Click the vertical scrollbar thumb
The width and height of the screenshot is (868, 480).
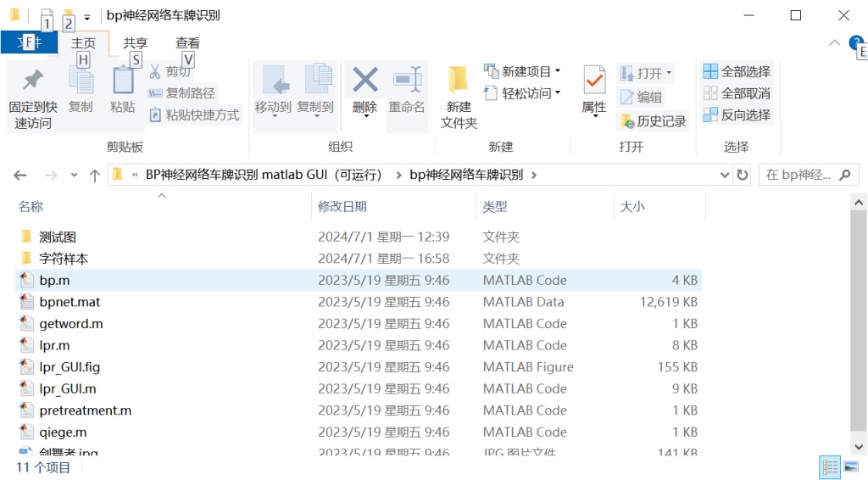tap(859, 321)
